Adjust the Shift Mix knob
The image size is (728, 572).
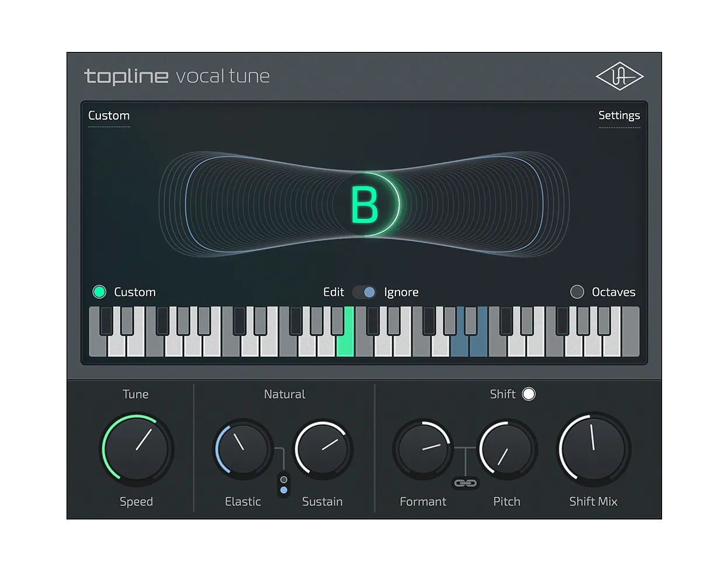pyautogui.click(x=593, y=449)
